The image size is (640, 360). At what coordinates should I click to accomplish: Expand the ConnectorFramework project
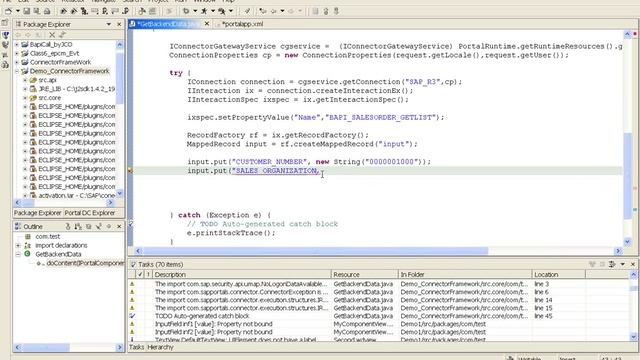tap(17, 62)
